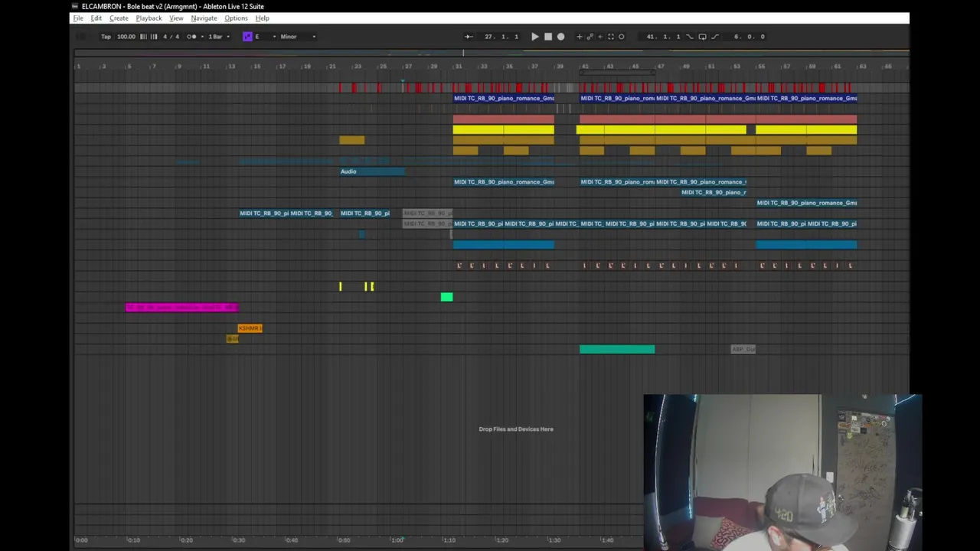Click the Stop button
This screenshot has height=551, width=980.
[x=548, y=37]
